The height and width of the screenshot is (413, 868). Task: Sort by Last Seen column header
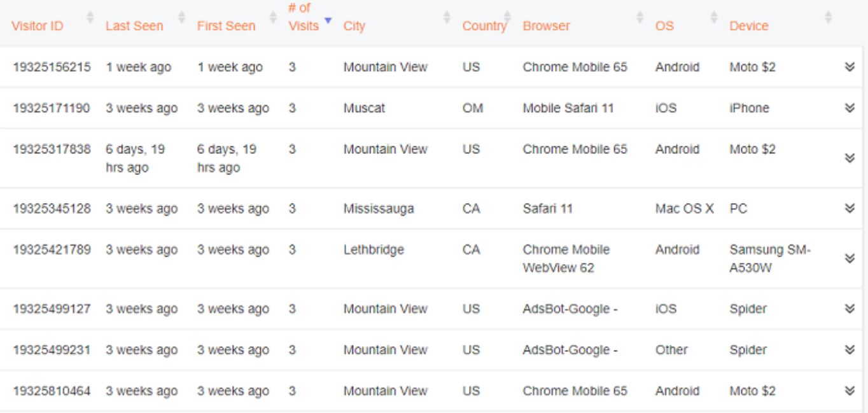point(134,26)
